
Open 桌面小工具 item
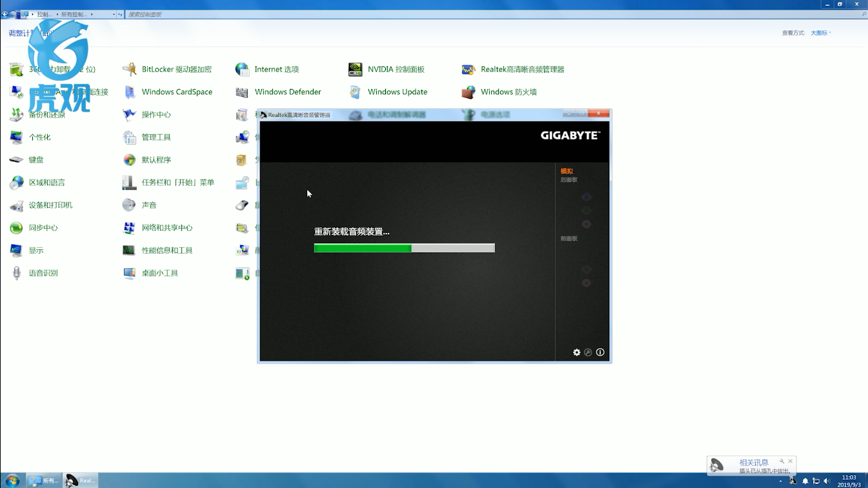click(151, 273)
